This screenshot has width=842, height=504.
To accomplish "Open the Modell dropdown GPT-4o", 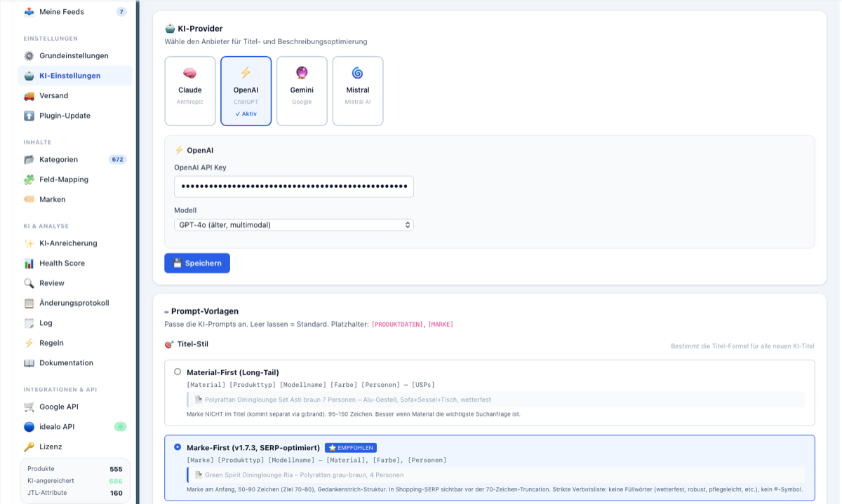I will point(294,225).
